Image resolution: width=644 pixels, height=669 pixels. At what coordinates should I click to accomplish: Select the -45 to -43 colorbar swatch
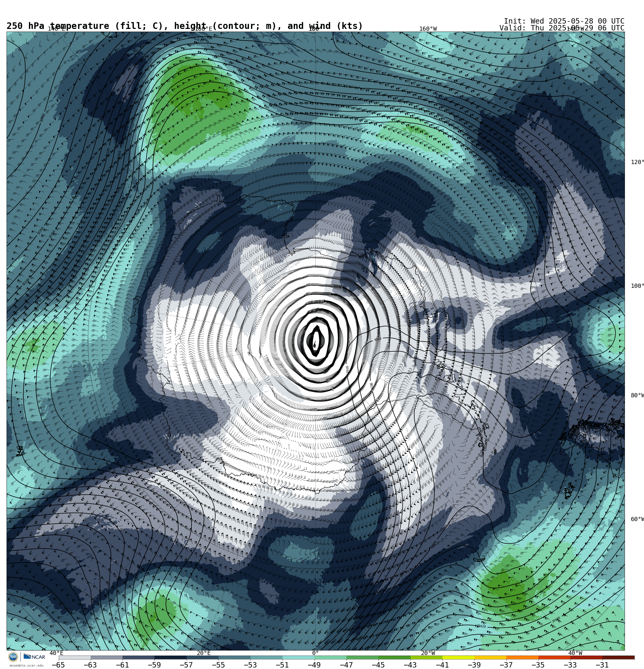coord(394,657)
